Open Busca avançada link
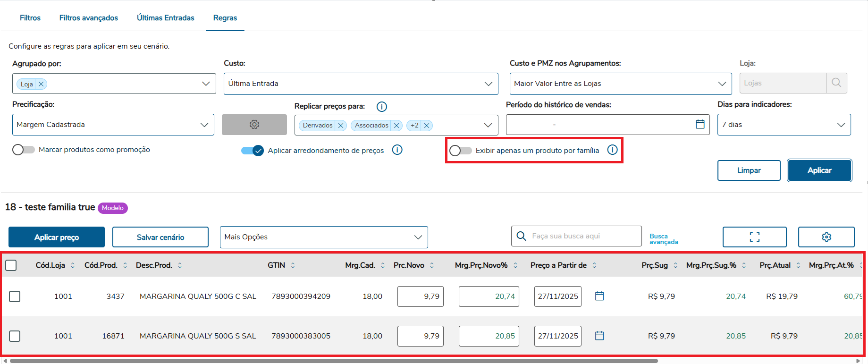Screen dimensions: 868x364 664,239
